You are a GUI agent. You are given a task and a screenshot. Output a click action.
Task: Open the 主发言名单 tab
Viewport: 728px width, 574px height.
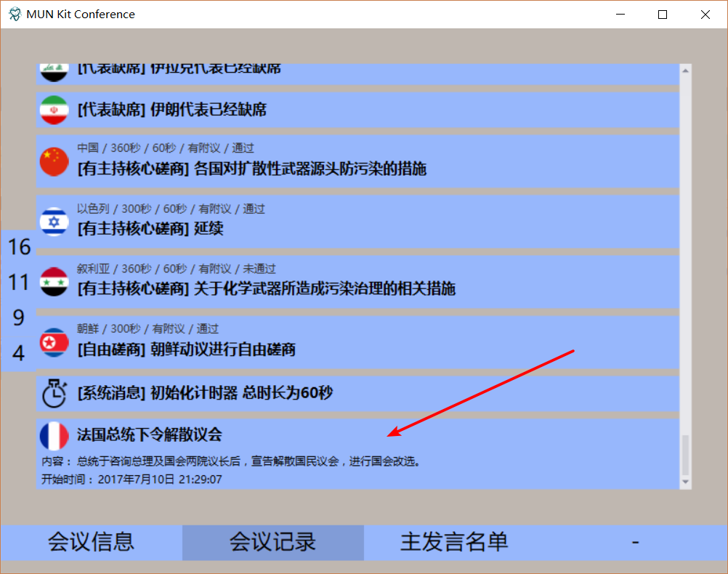[454, 542]
